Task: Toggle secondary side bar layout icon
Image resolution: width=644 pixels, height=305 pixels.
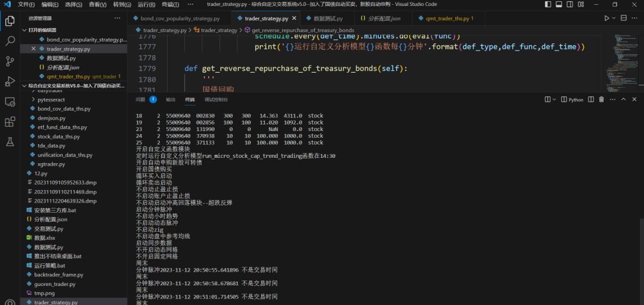Action: point(569,5)
